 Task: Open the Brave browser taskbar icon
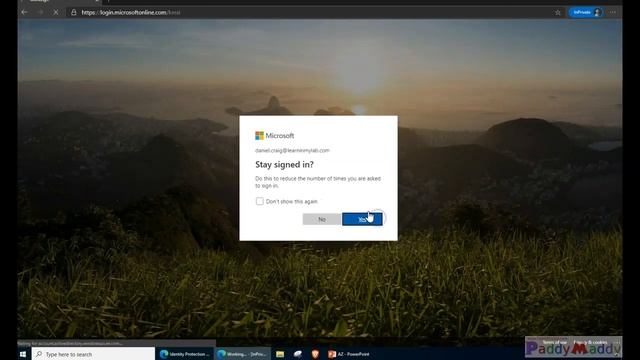(315, 354)
